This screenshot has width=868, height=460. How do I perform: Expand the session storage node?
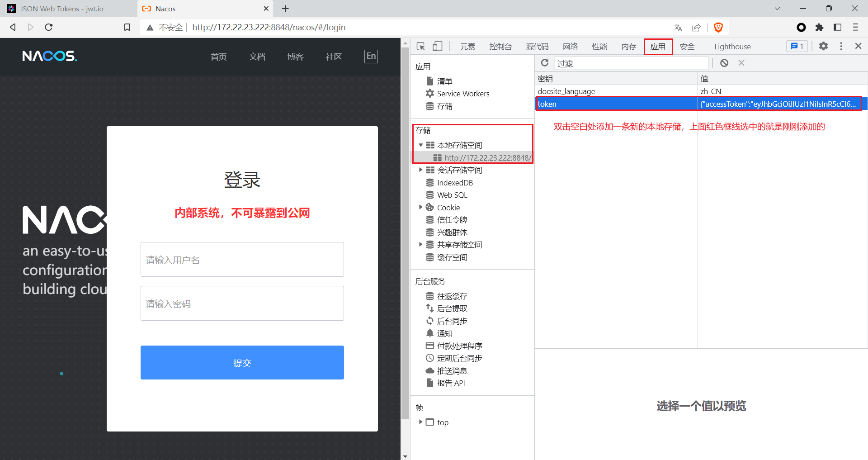click(x=421, y=170)
